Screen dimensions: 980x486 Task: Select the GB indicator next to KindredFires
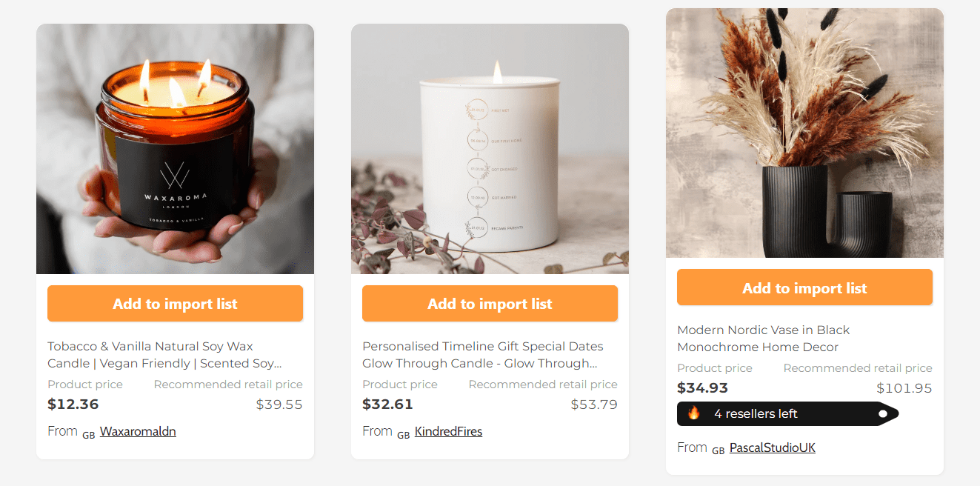coord(401,433)
